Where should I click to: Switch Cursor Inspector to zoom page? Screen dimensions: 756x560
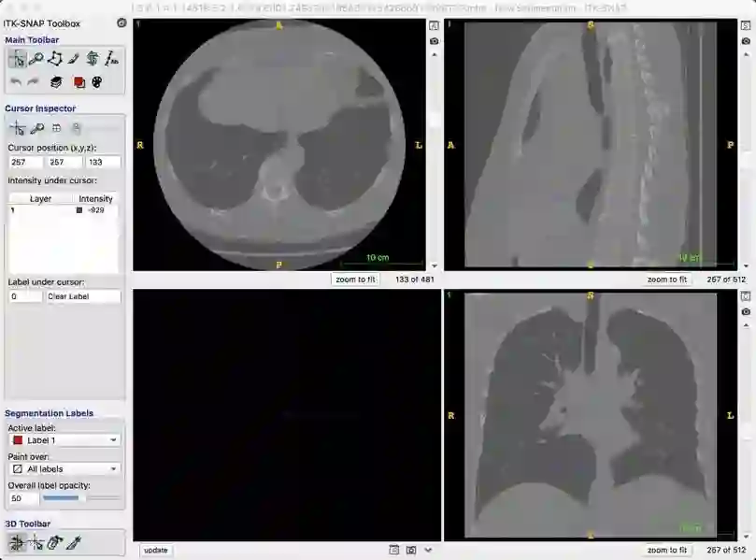pos(37,128)
